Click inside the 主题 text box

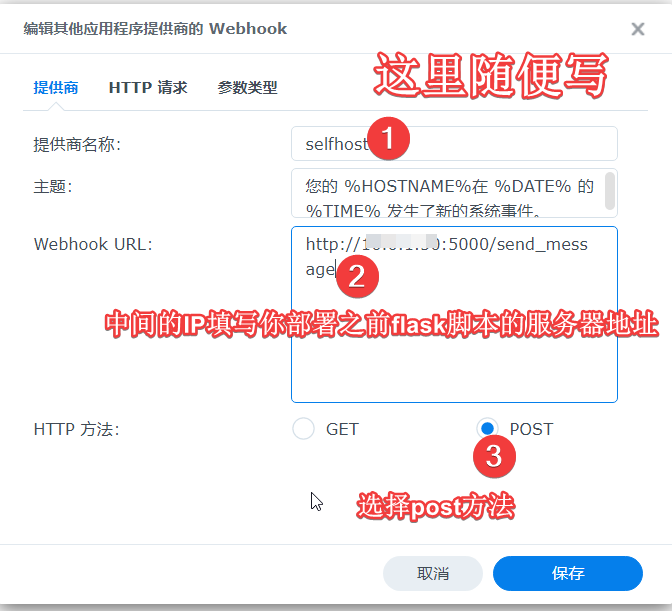448,193
